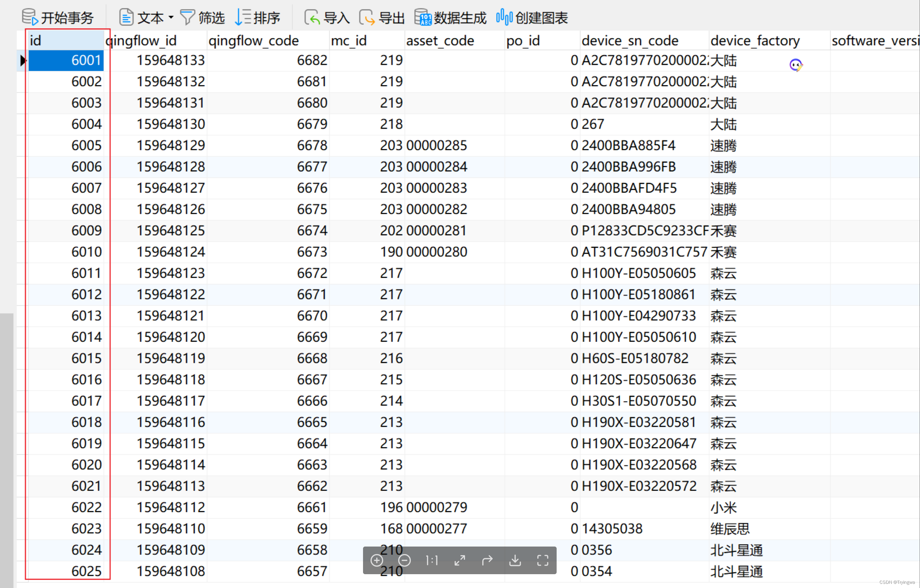
Task: Select the cell with id 6012
Action: coord(86,294)
